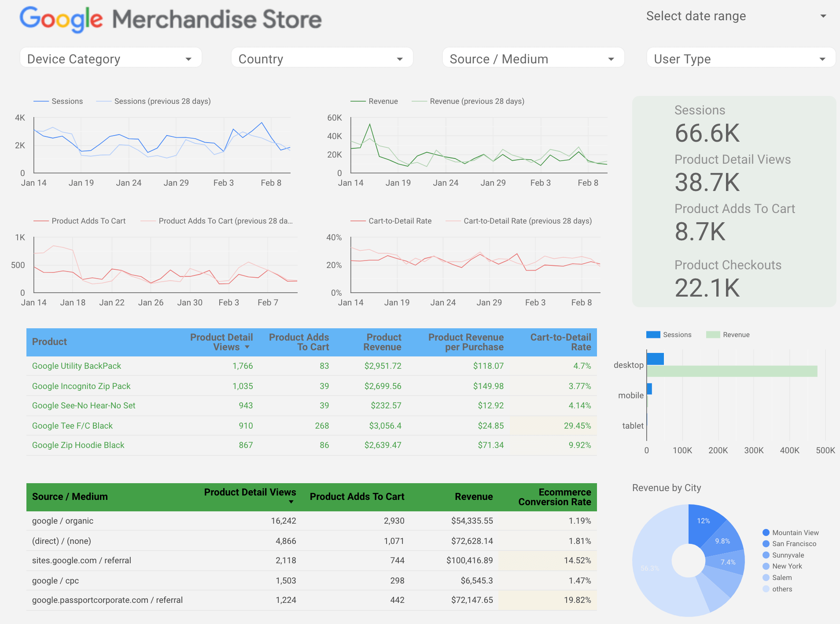Click Source / Medium green table header

click(x=70, y=497)
